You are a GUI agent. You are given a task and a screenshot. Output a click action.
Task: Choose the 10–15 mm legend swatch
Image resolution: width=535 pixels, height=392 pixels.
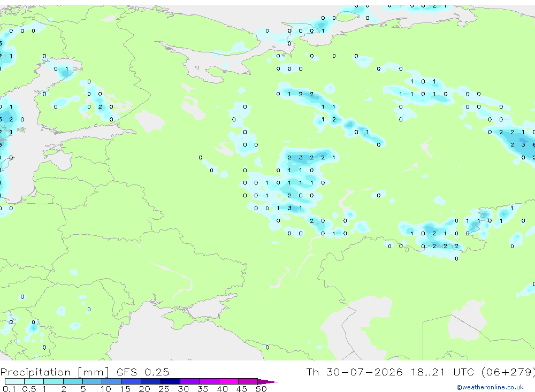pos(112,381)
